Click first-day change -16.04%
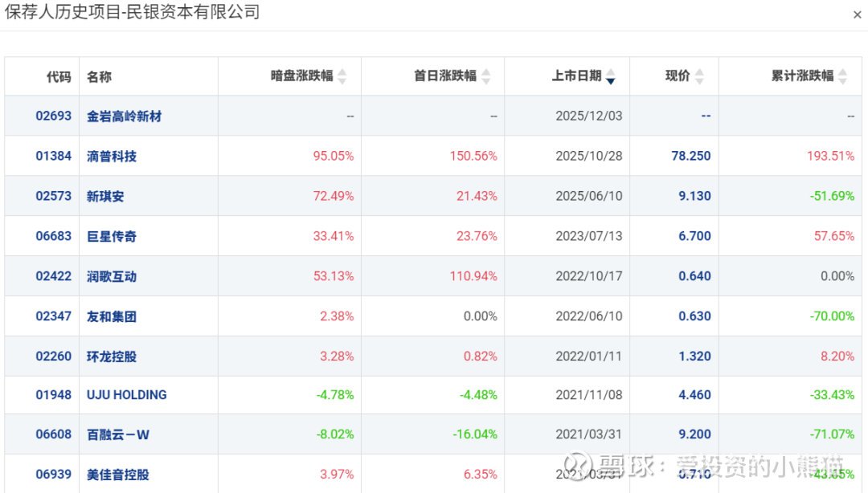 click(475, 434)
